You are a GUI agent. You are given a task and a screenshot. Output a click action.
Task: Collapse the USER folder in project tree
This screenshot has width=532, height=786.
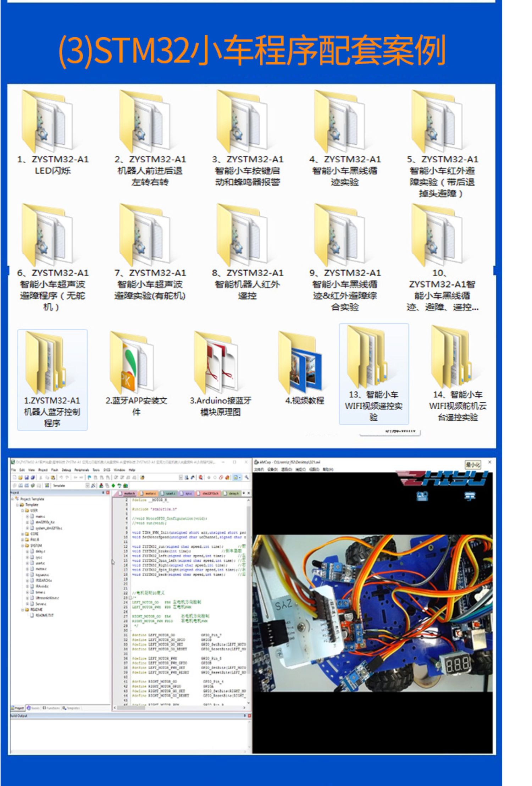[23, 510]
